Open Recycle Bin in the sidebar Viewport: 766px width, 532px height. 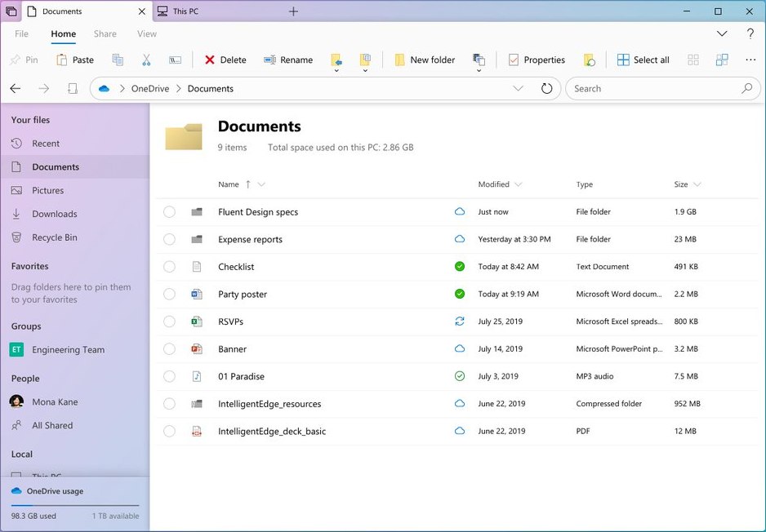coord(75,237)
